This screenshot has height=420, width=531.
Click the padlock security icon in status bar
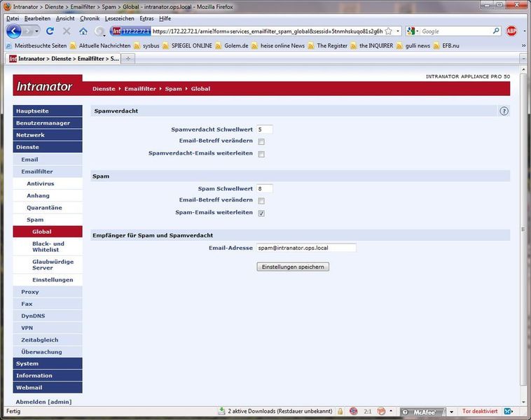coord(340,411)
